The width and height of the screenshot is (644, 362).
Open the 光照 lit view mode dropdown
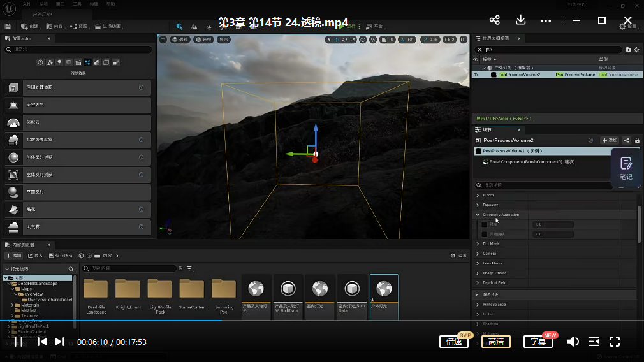(x=203, y=40)
